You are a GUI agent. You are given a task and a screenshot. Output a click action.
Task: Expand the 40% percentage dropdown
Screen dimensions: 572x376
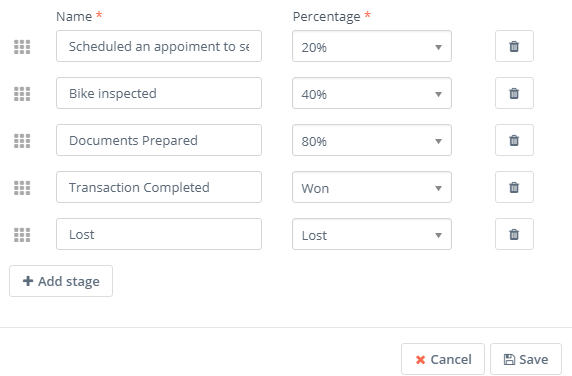coord(372,93)
